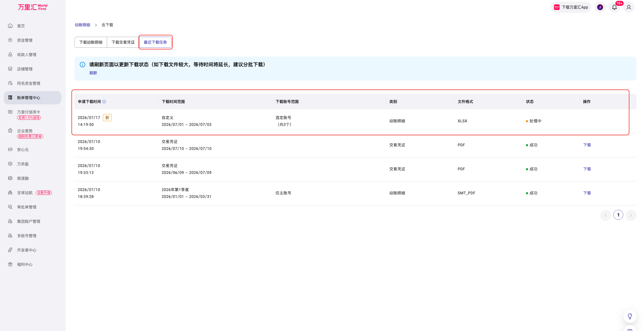Click the purple round assistant icon
This screenshot has width=644, height=331.
tap(600, 7)
